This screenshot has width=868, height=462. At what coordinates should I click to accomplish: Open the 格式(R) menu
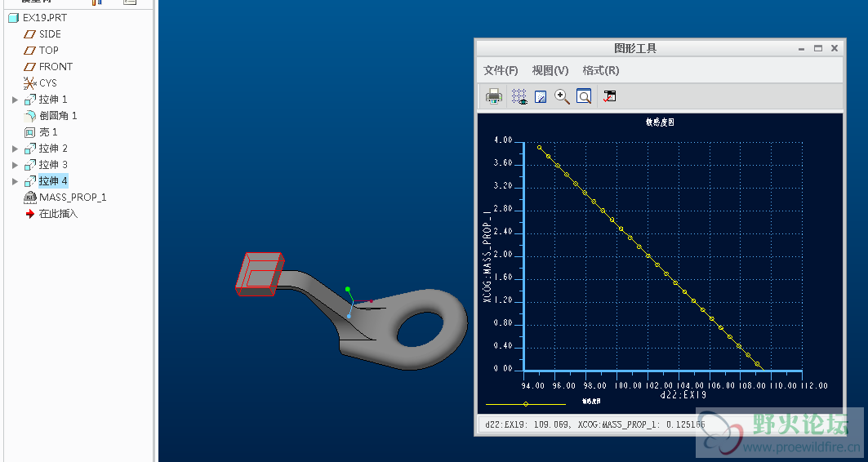tap(601, 70)
